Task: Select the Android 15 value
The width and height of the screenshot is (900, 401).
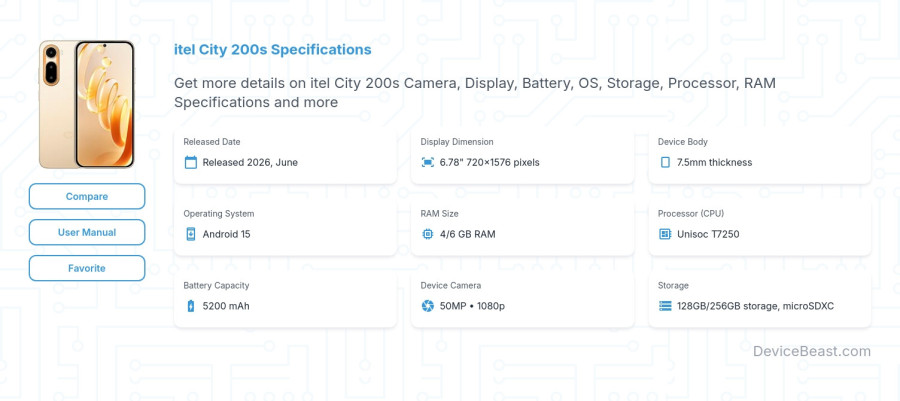Action: [226, 234]
